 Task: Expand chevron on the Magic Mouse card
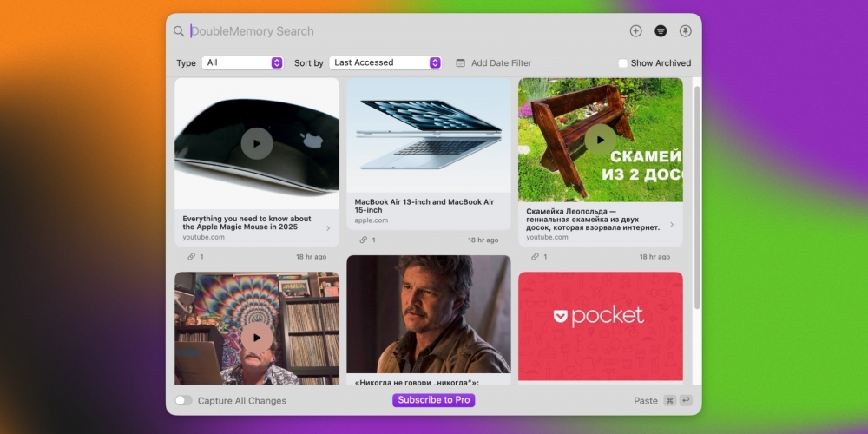point(328,228)
